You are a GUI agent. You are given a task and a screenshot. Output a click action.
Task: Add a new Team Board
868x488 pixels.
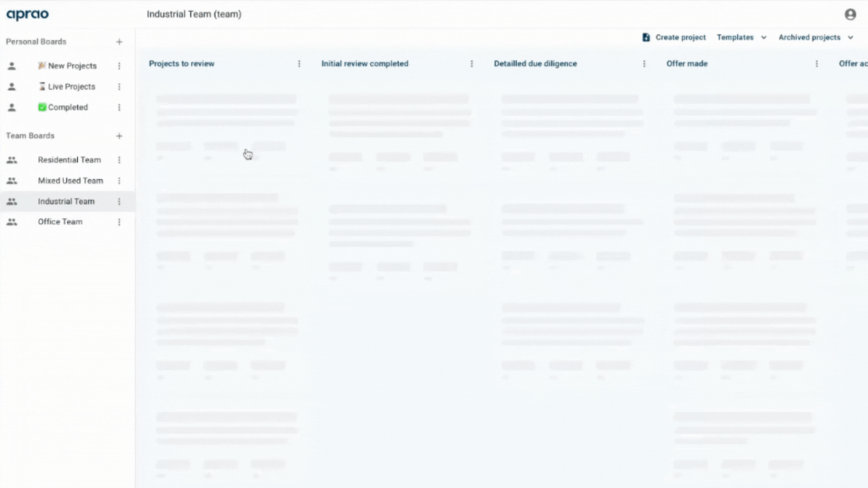(118, 136)
